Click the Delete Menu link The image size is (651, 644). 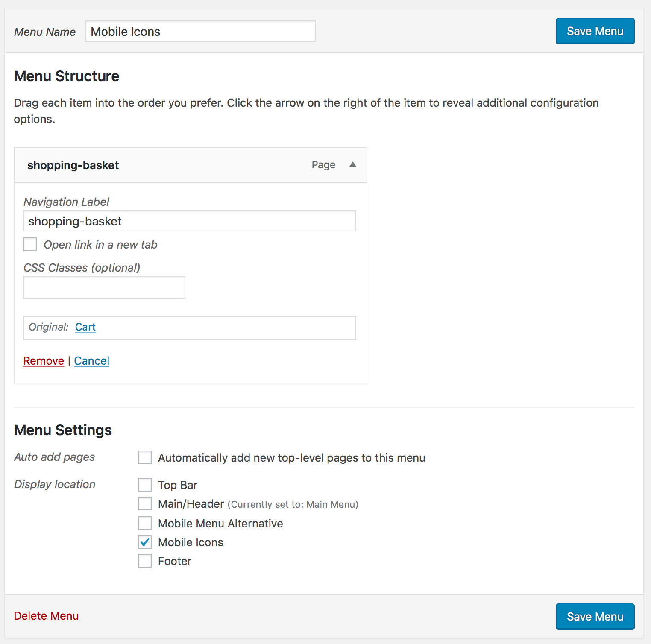point(46,616)
